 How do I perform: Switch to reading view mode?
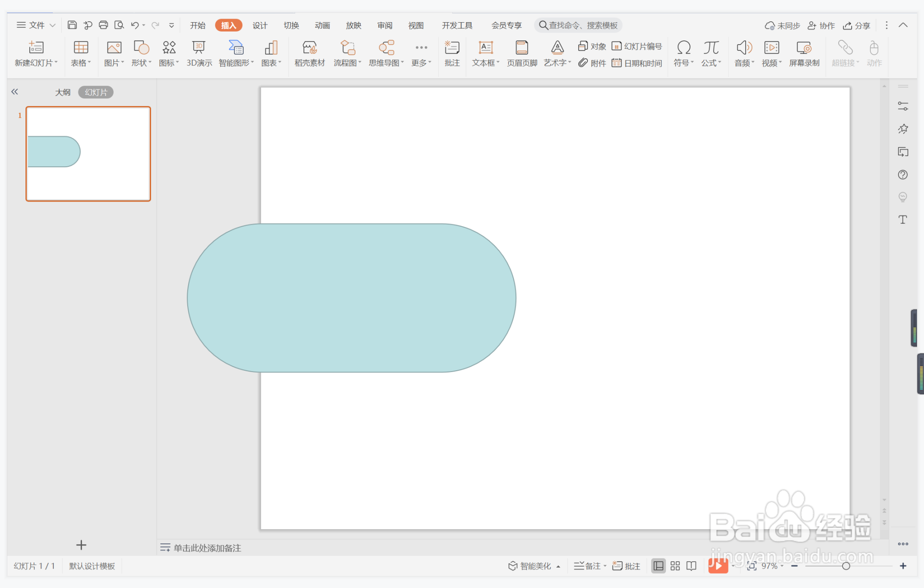point(691,566)
